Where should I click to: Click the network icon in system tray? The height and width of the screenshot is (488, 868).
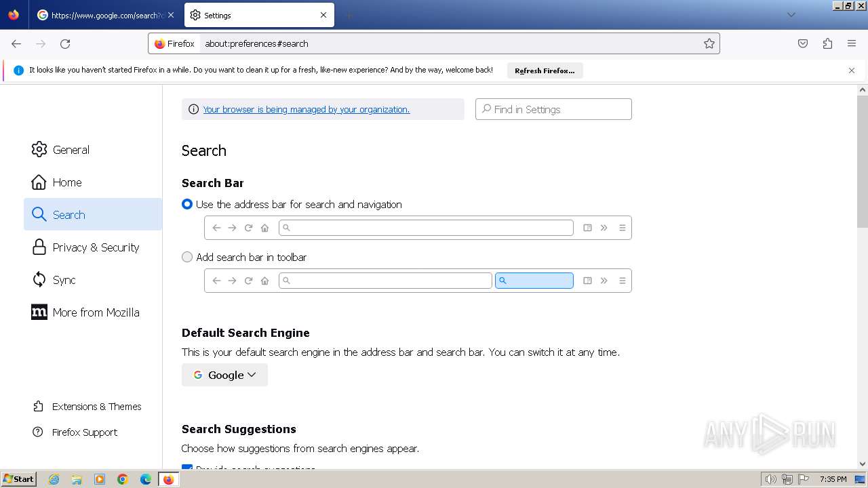tap(787, 479)
